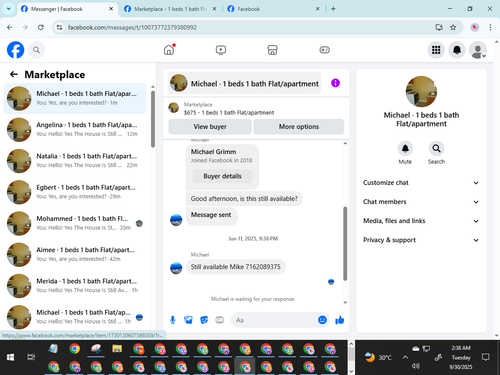The width and height of the screenshot is (500, 375).
Task: Bookmark this page with star
Action: click(x=453, y=27)
